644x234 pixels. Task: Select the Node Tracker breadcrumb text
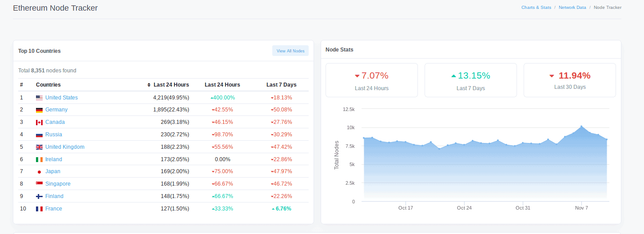click(608, 8)
